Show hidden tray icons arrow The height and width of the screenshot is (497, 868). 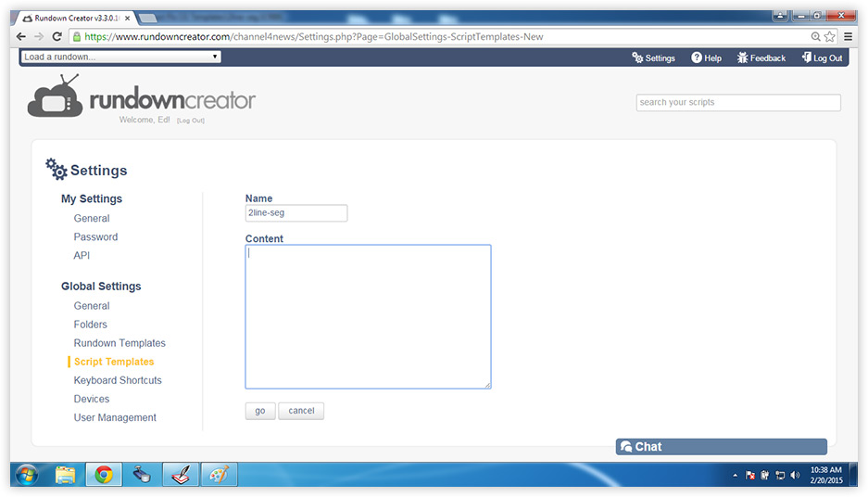pyautogui.click(x=735, y=475)
